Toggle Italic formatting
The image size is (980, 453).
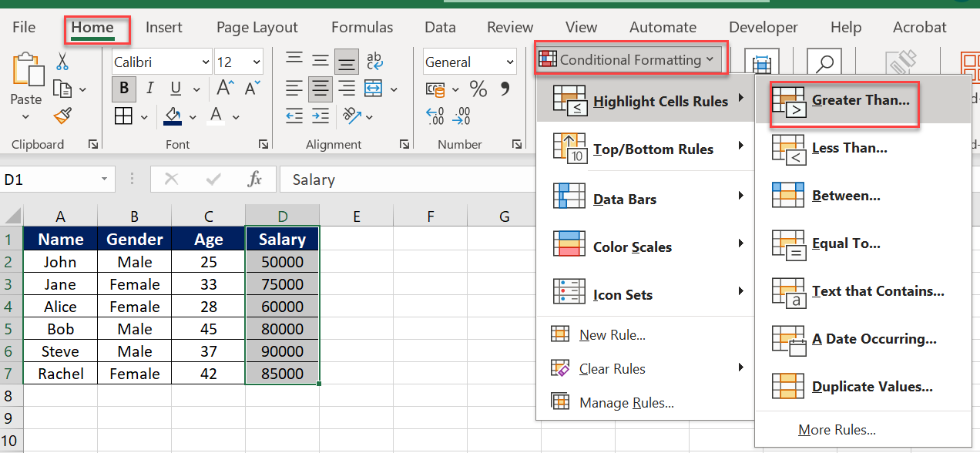tap(150, 89)
